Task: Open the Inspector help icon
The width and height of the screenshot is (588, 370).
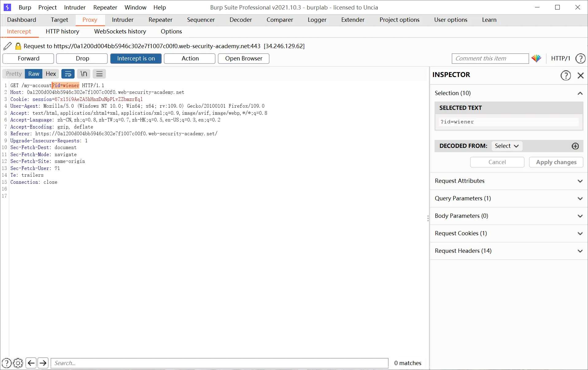Action: pos(566,75)
